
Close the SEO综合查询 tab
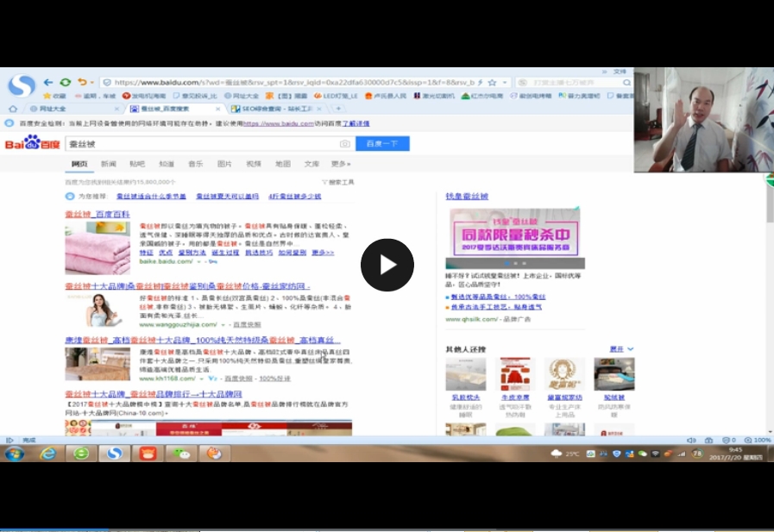[320, 109]
